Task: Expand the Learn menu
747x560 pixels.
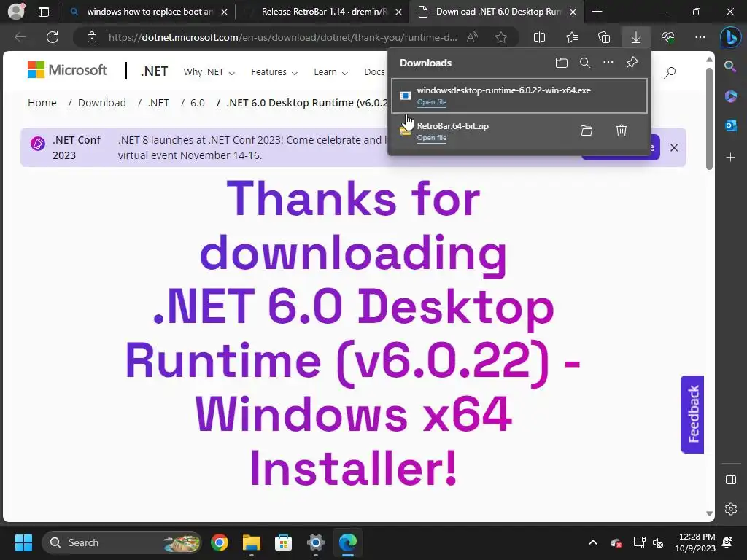Action: [330, 72]
